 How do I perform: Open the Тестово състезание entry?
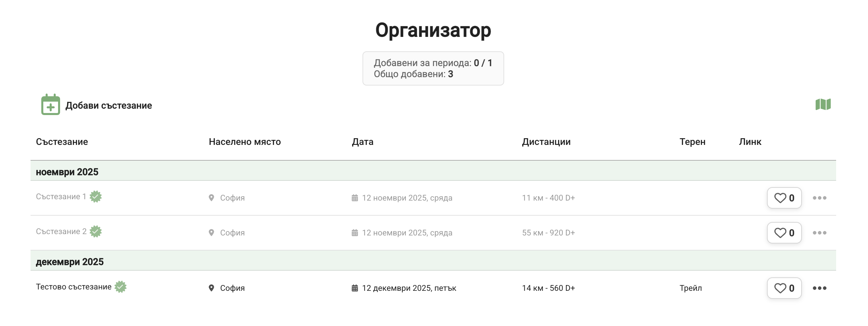pos(74,287)
